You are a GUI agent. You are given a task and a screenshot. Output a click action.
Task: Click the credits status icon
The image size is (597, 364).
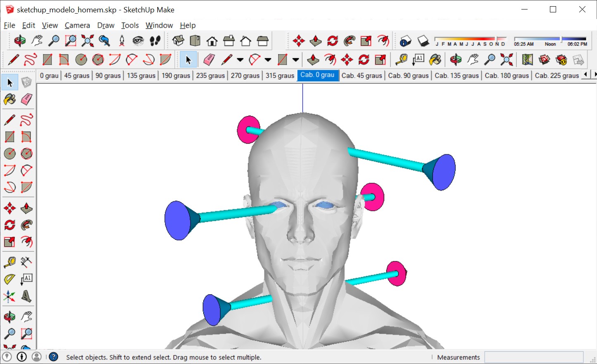pos(22,357)
